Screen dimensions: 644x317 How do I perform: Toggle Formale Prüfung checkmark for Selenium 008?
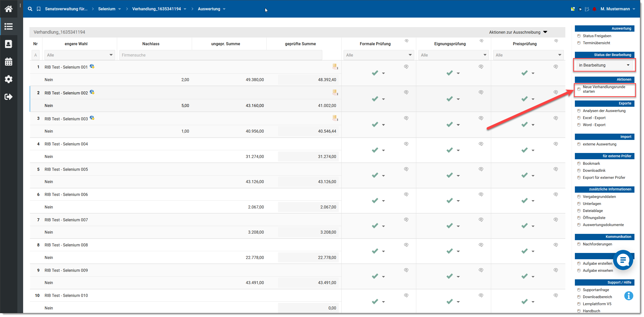(375, 251)
